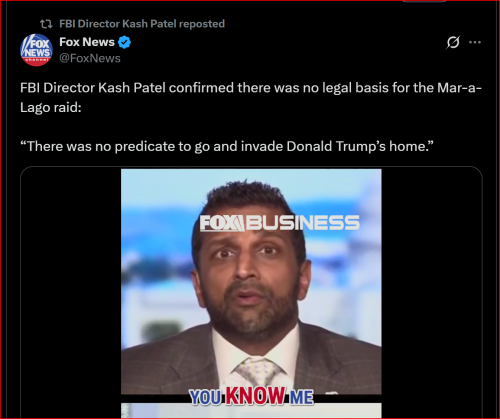Image resolution: width=500 pixels, height=419 pixels.
Task: Visit the @FoxNews handle link
Action: [x=90, y=58]
